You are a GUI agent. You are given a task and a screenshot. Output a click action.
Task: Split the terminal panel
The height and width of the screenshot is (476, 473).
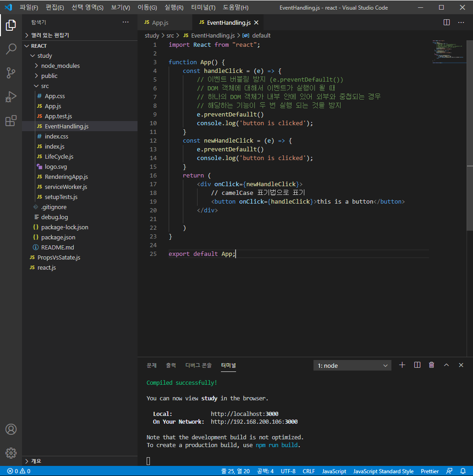[x=417, y=365]
